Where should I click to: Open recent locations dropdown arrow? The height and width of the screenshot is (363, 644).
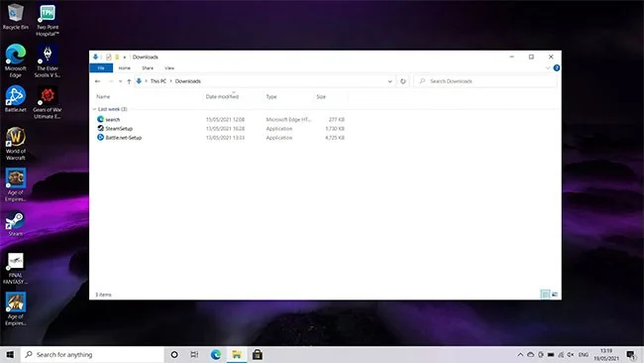[120, 81]
